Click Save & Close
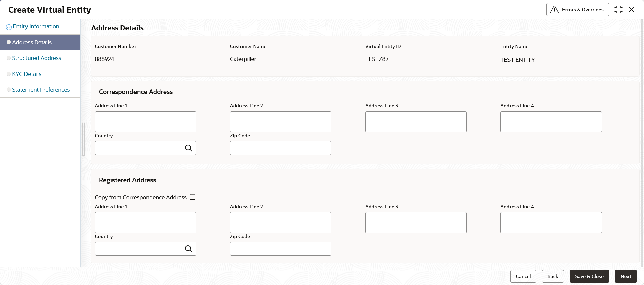 [x=589, y=276]
